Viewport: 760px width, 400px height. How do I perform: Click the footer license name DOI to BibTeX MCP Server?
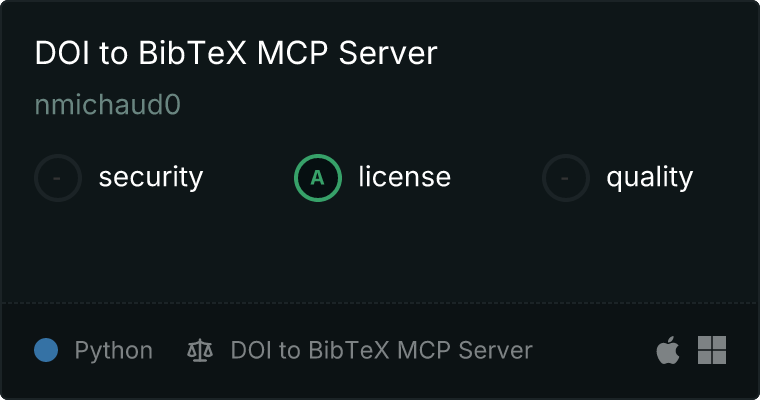click(381, 350)
